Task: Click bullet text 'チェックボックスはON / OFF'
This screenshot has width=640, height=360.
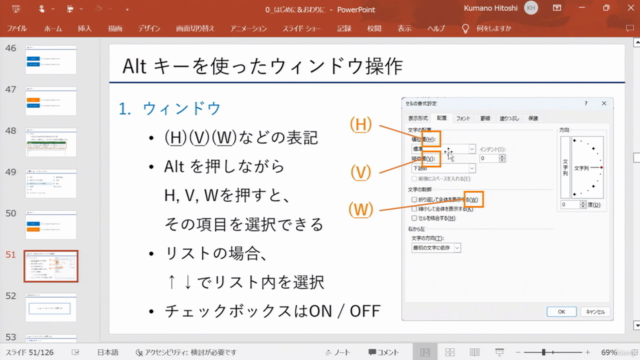Action: (272, 311)
